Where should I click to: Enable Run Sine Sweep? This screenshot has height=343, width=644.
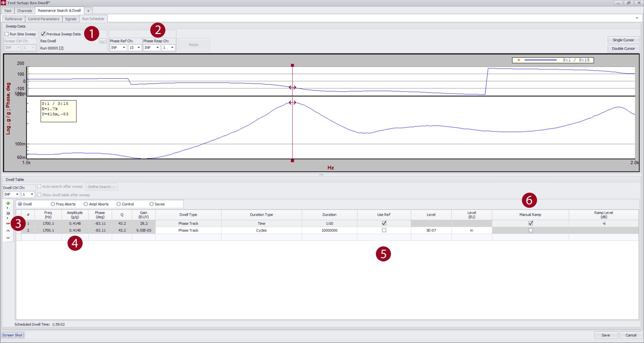point(6,34)
